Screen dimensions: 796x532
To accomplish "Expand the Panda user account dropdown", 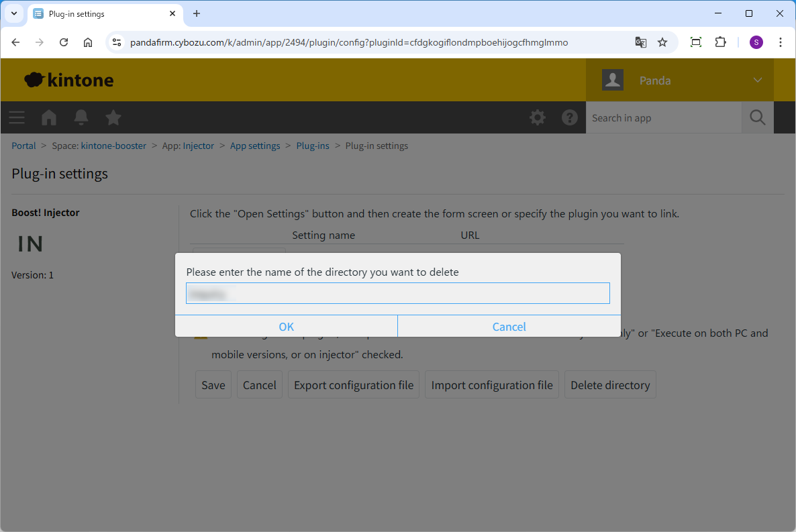I will click(x=757, y=81).
